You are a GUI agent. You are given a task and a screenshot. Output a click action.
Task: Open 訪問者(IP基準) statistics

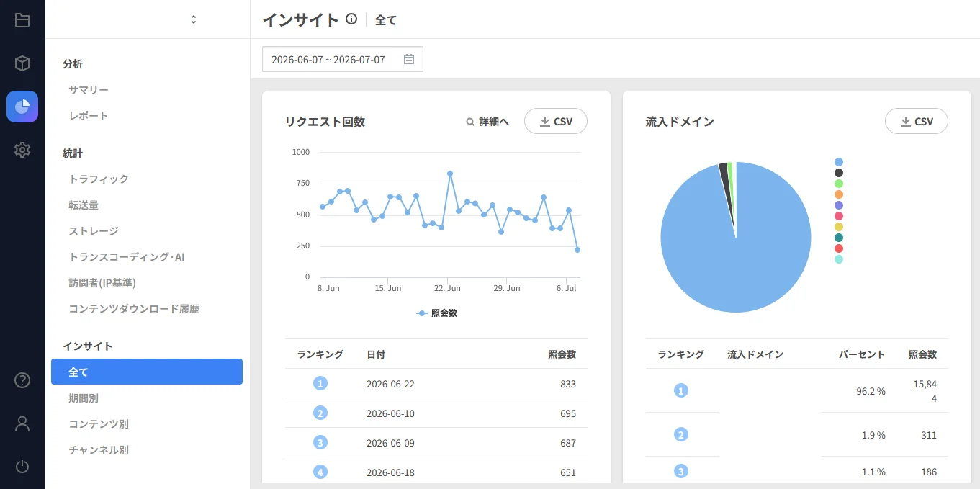102,283
